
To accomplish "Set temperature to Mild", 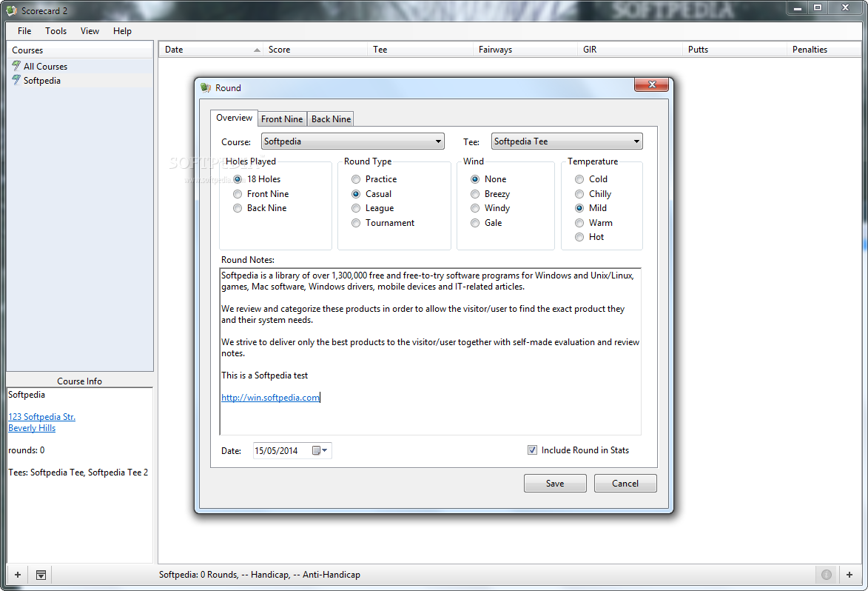I will (x=591, y=208).
